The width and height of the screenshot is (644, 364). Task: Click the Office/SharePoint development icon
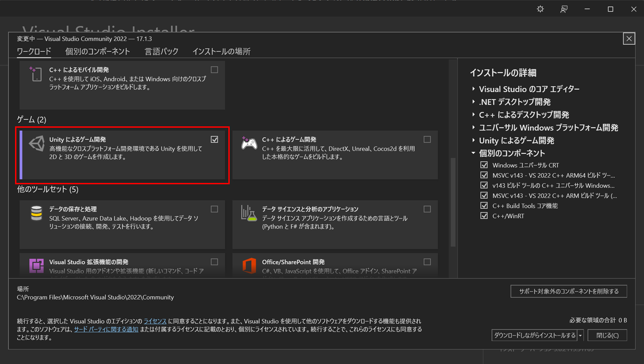pos(249,265)
